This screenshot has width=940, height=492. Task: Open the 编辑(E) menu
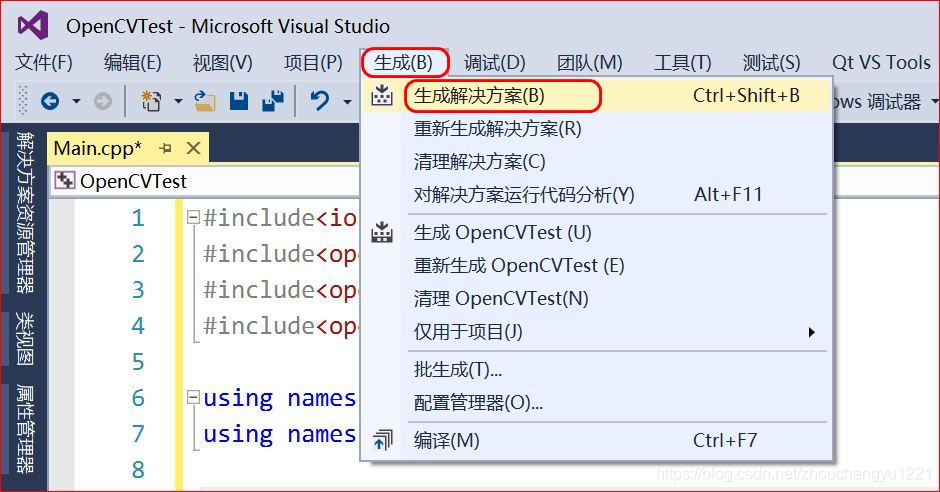coord(132,62)
